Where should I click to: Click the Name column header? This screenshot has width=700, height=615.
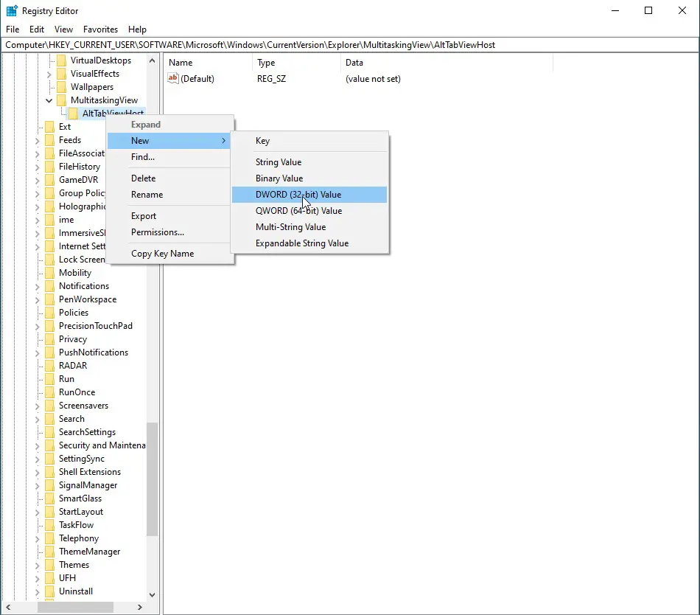tap(208, 63)
